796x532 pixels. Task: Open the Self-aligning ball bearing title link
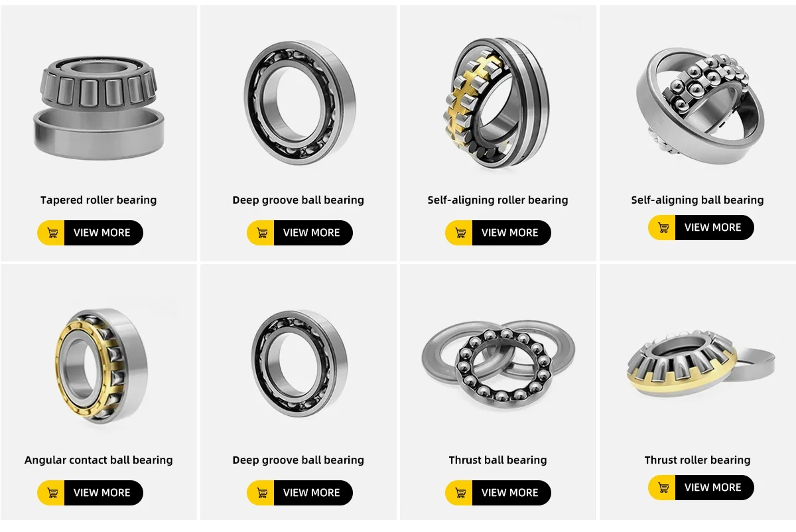click(x=697, y=200)
